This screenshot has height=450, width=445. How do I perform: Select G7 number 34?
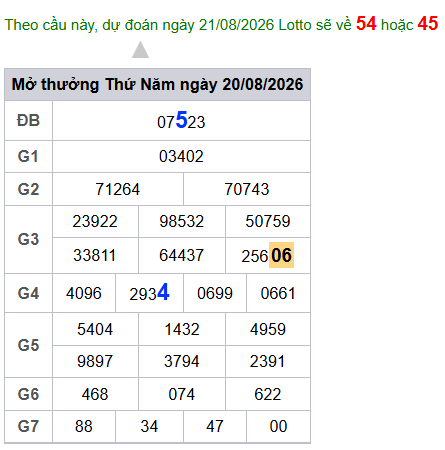(x=149, y=426)
